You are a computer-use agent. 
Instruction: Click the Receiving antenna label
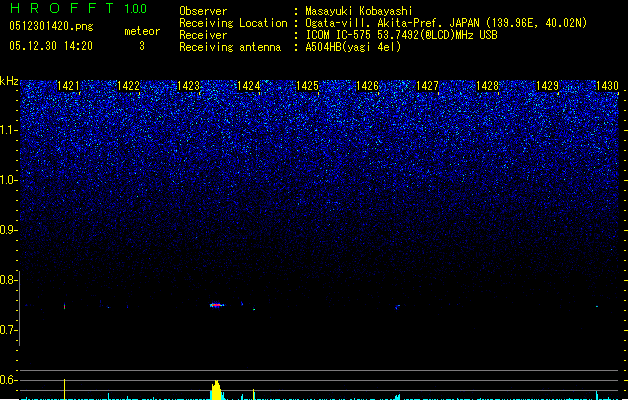pos(230,47)
